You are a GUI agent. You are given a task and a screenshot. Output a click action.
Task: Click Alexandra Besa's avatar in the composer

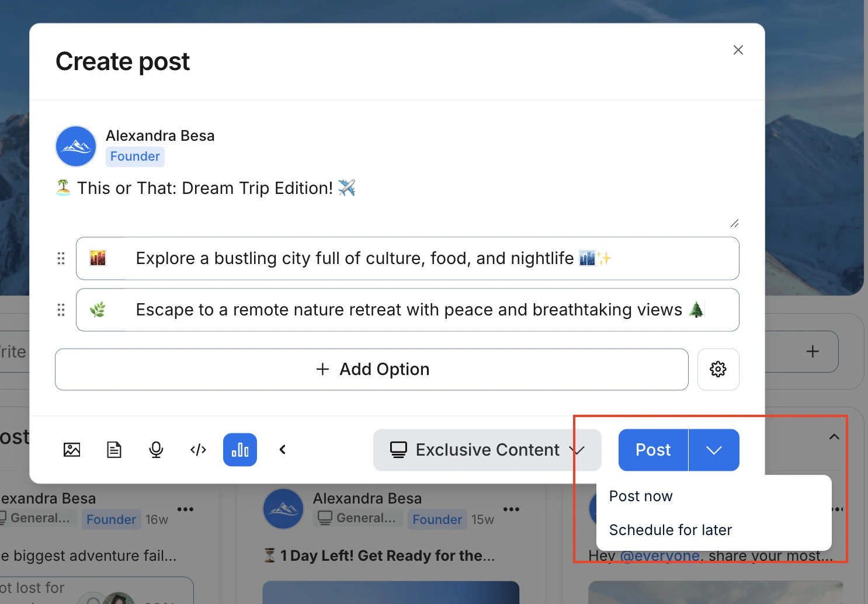click(x=75, y=146)
